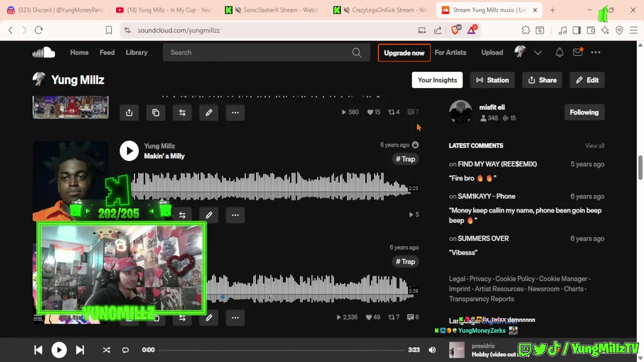Viewport: 644px width, 362px height.
Task: Click the Upgrade now button
Action: coord(404,52)
